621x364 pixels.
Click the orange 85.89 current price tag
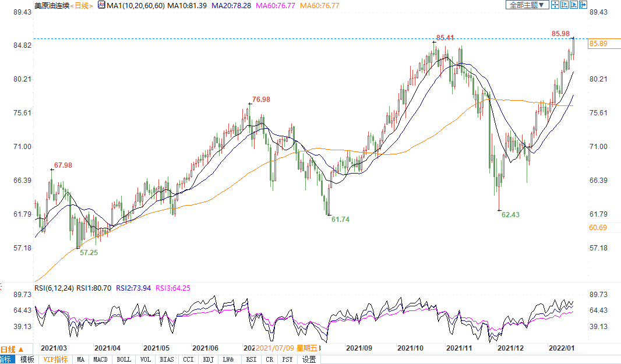coord(598,44)
